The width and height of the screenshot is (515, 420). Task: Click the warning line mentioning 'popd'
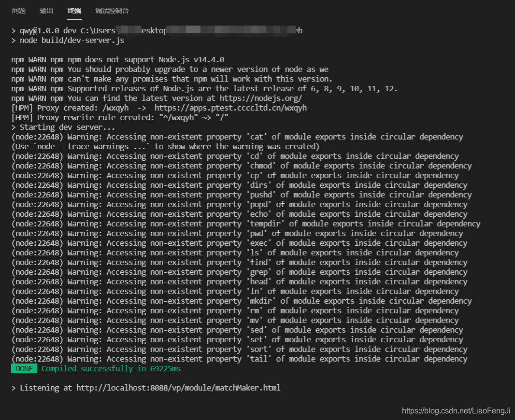point(240,204)
